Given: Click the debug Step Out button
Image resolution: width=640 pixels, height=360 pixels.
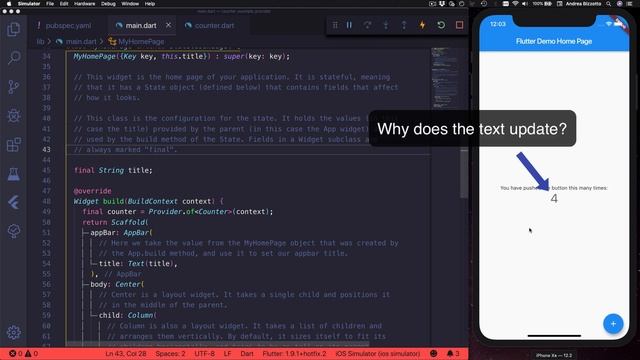Looking at the screenshot, I should pos(404,25).
